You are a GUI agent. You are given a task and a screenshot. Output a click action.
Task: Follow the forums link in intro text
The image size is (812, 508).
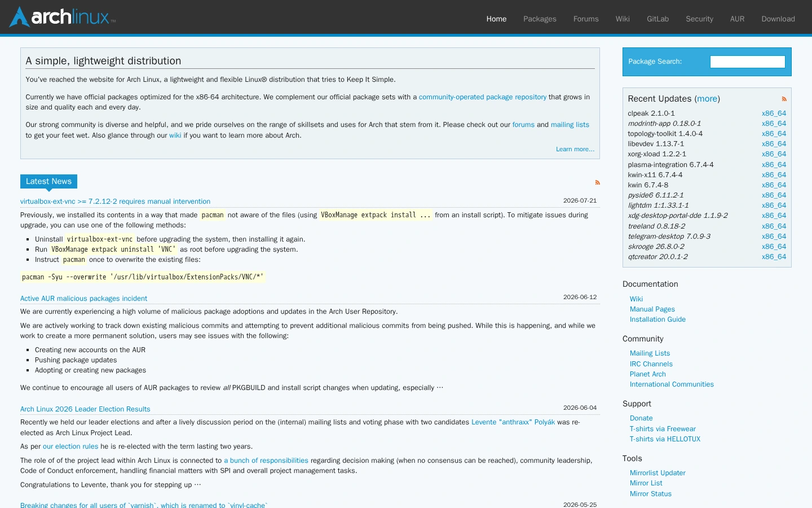(523, 125)
